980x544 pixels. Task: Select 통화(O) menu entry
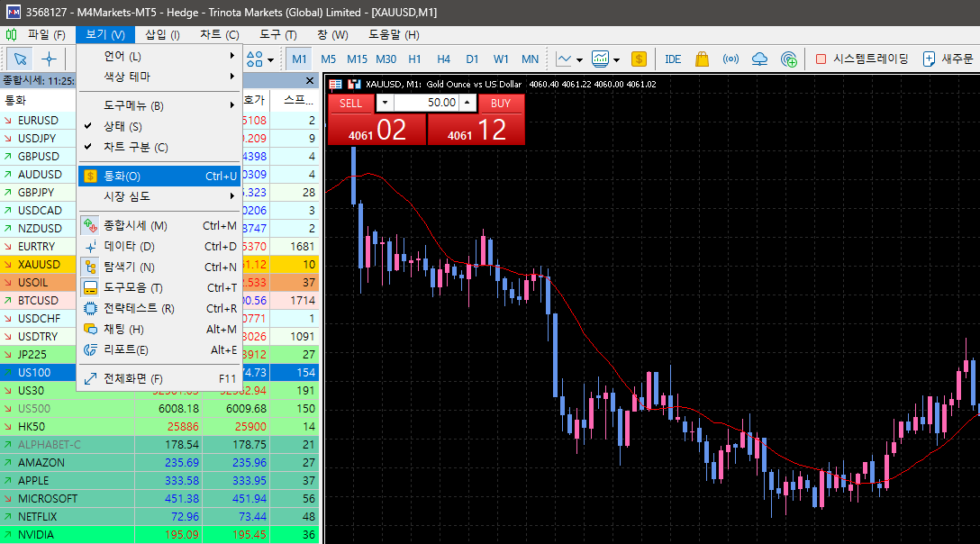[160, 177]
